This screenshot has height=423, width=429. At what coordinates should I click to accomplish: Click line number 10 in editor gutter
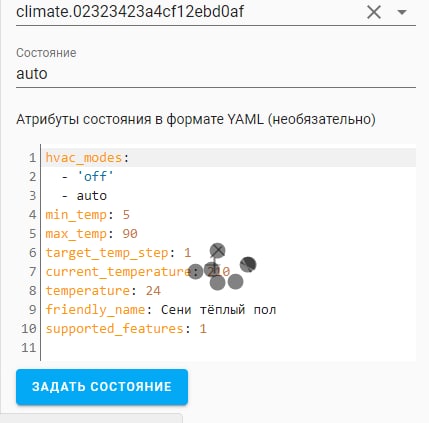[29, 329]
